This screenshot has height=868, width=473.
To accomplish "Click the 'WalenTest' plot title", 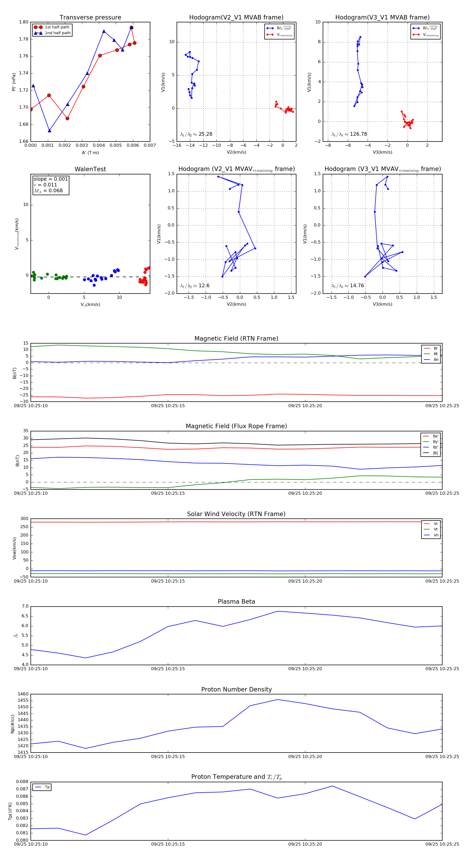I will (x=90, y=169).
